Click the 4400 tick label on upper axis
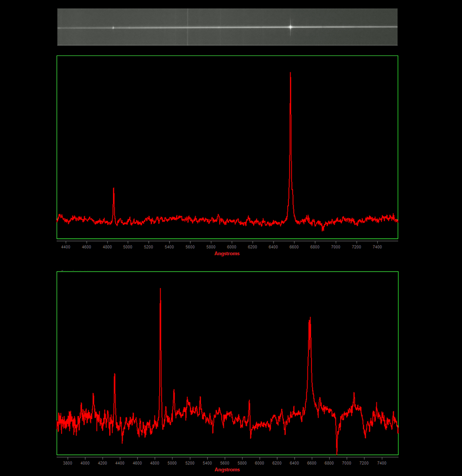Image resolution: width=462 pixels, height=476 pixels. 66,247
